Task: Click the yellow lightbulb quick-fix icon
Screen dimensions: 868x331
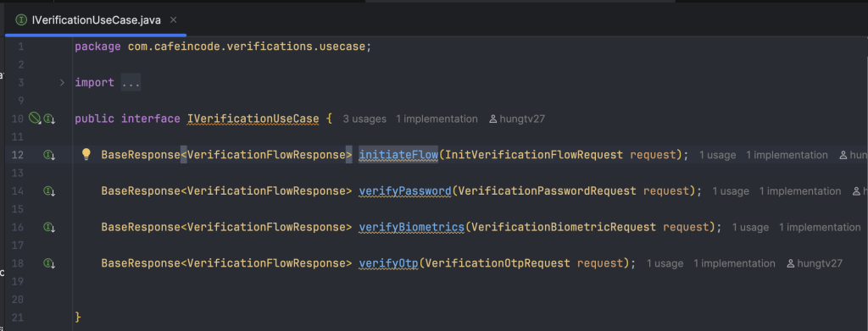Action: coord(86,154)
